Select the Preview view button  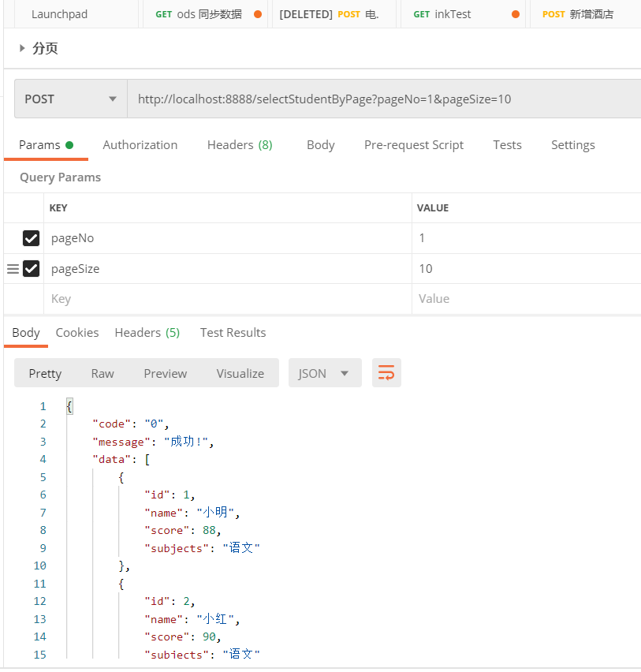tap(166, 373)
